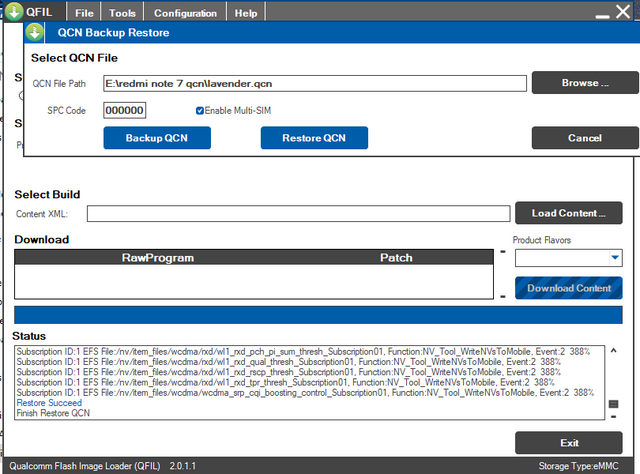Click the wl1_rxd_tpr_thresh status log line
Screen dimensions: 640x474
tap(285, 382)
